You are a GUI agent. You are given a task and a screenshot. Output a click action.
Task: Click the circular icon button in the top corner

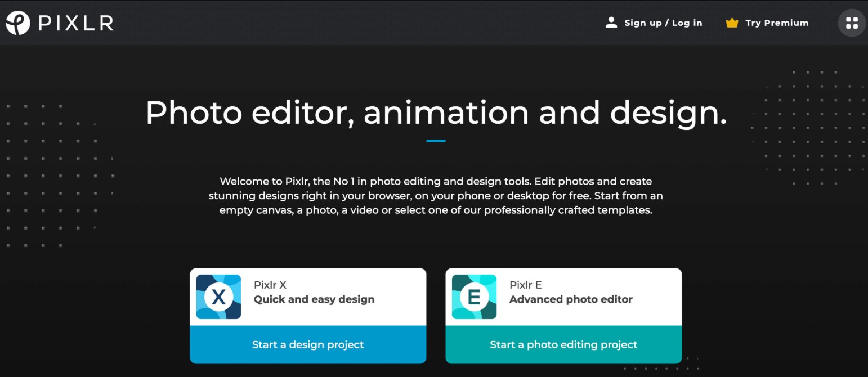[852, 23]
